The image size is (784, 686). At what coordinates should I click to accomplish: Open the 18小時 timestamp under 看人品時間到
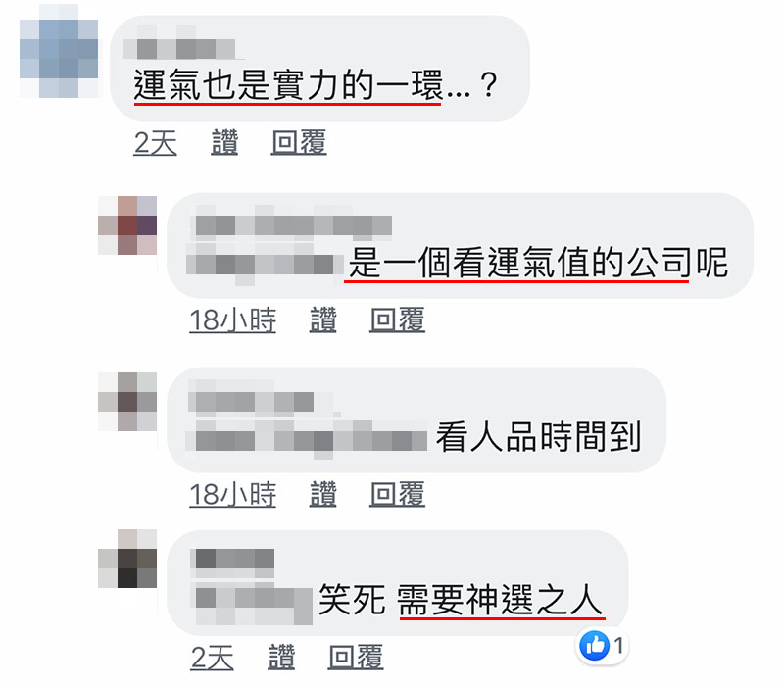point(232,494)
